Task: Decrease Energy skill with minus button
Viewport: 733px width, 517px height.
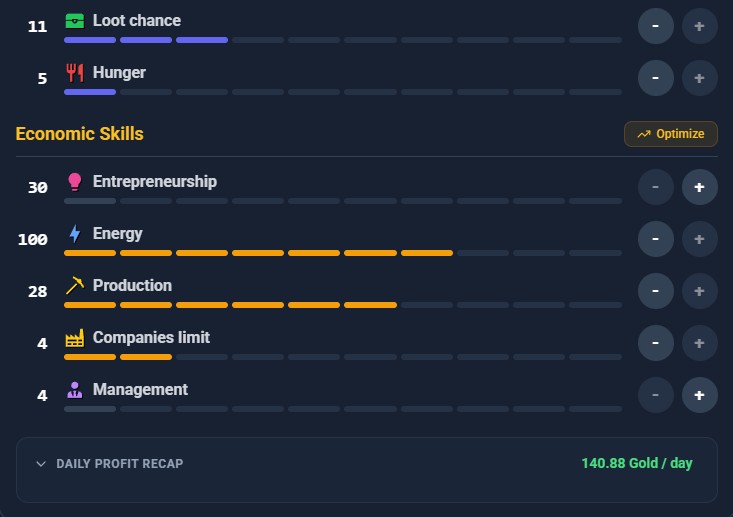Action: 655,239
